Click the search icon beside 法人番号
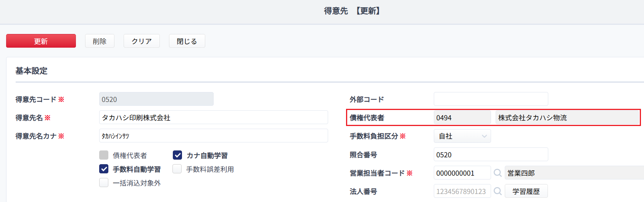The height and width of the screenshot is (202, 644). click(497, 191)
